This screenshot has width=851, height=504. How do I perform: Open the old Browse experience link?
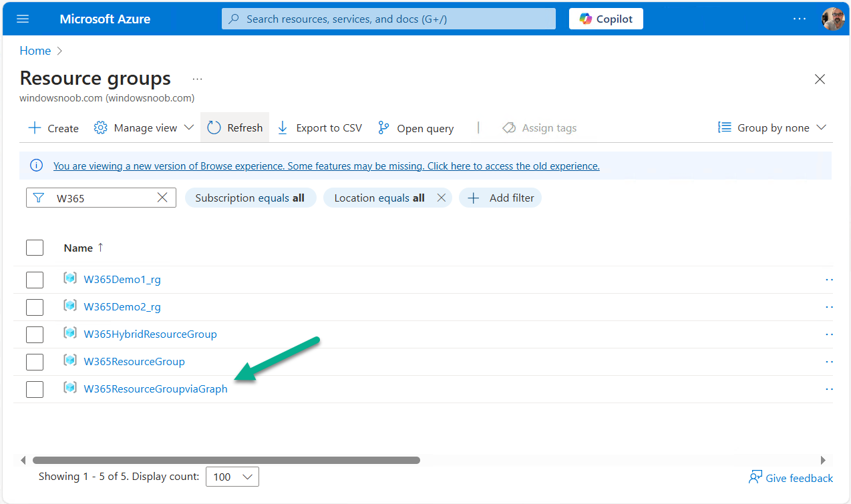coord(327,166)
